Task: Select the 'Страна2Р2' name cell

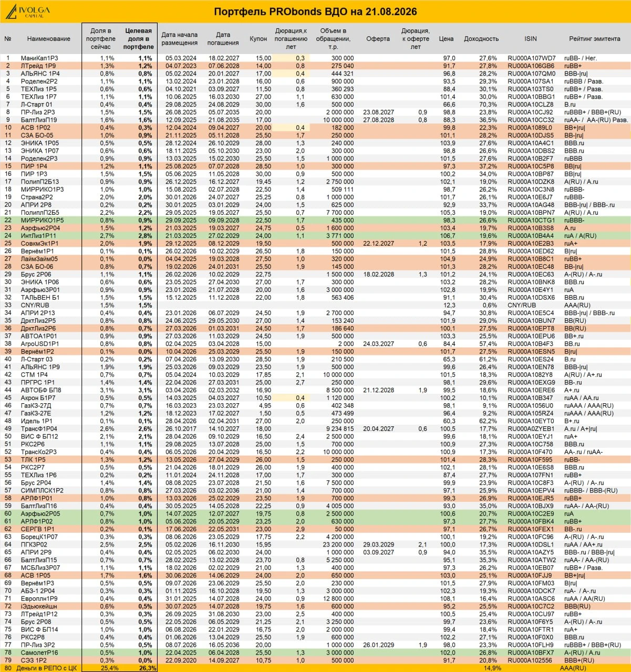Action: [38, 197]
